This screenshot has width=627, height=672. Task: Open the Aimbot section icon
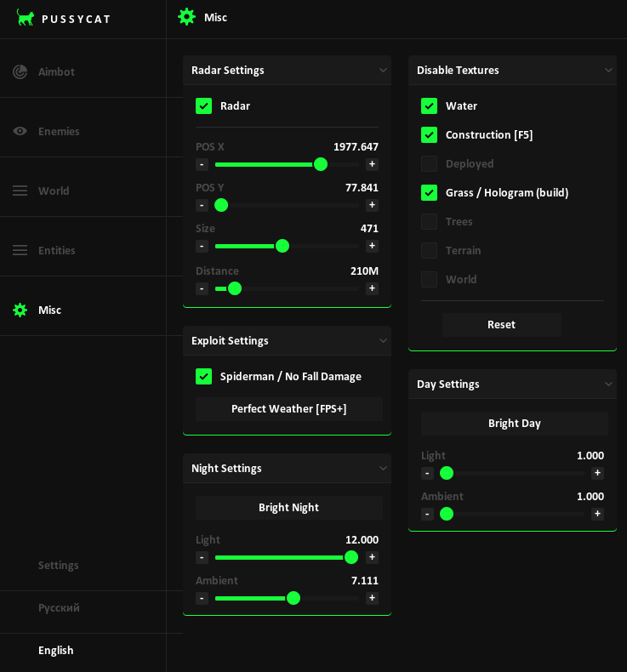click(20, 71)
